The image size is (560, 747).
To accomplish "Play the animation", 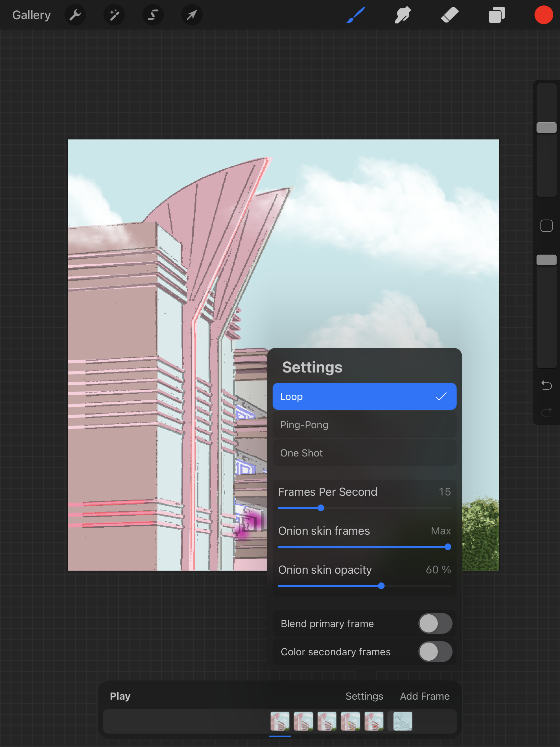I will (120, 696).
